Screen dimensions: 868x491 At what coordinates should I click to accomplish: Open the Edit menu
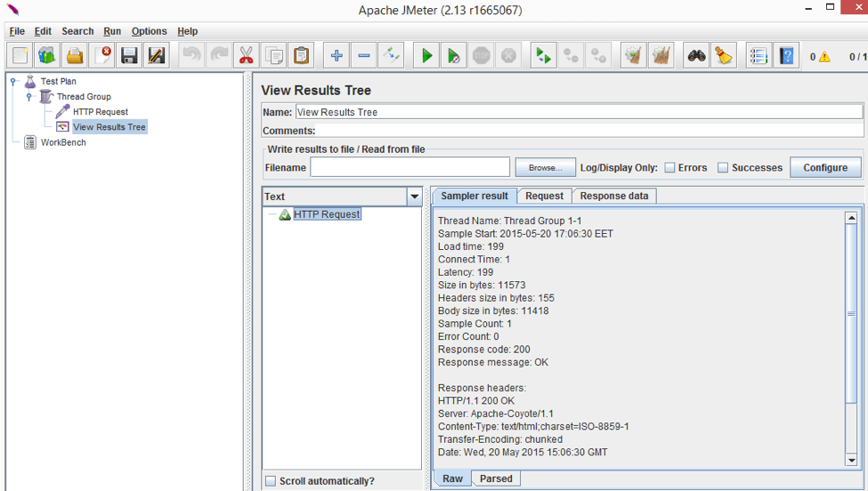43,31
